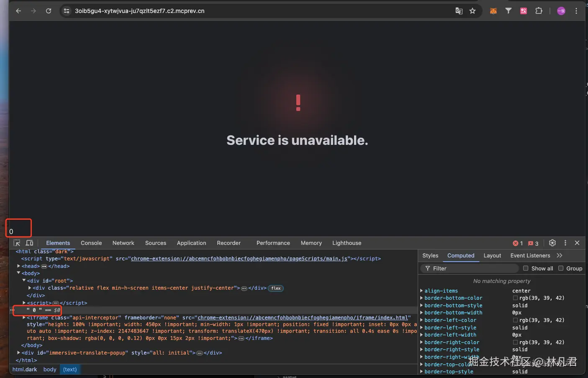Show more sidebar tabs with double chevron
Screen dimensions: 588x378
point(560,255)
